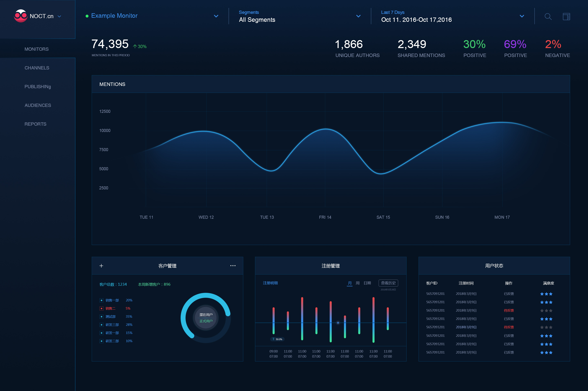Viewport: 588px width, 391px height.
Task: Click the 正式用户 label inside the donut chart
Action: pyautogui.click(x=206, y=321)
